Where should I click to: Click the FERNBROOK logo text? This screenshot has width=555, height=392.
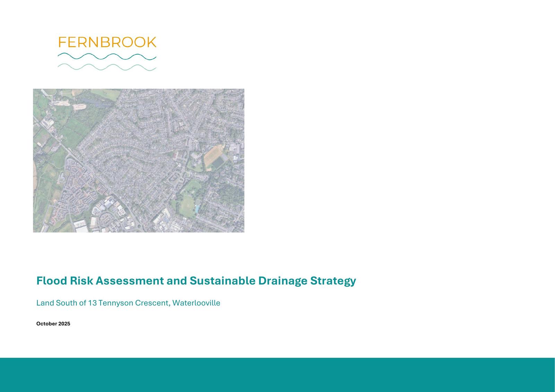[107, 42]
